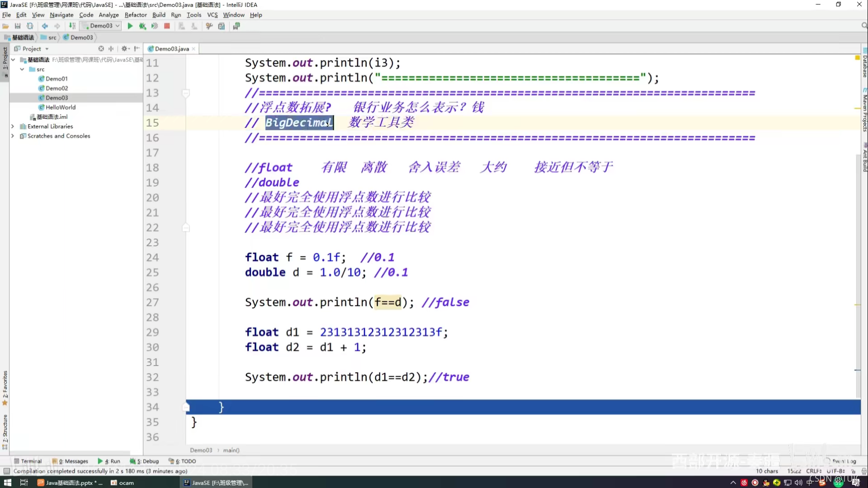Toggle the code fold marker at line 13

[185, 93]
